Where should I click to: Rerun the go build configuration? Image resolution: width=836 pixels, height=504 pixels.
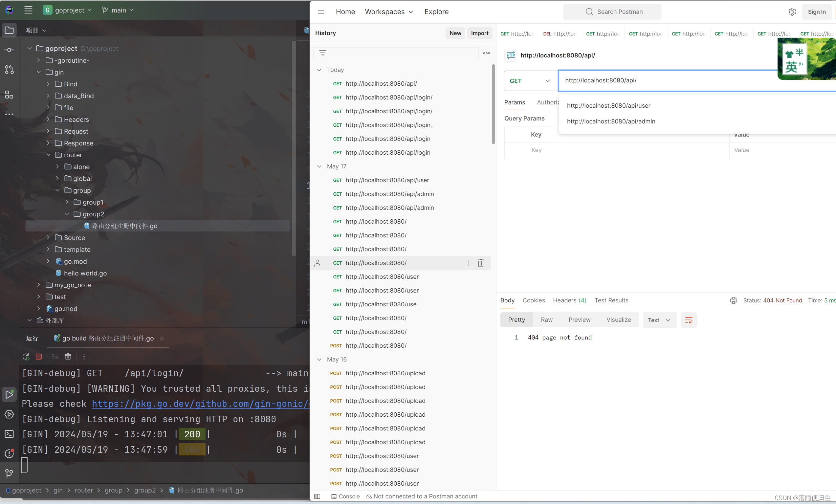26,357
